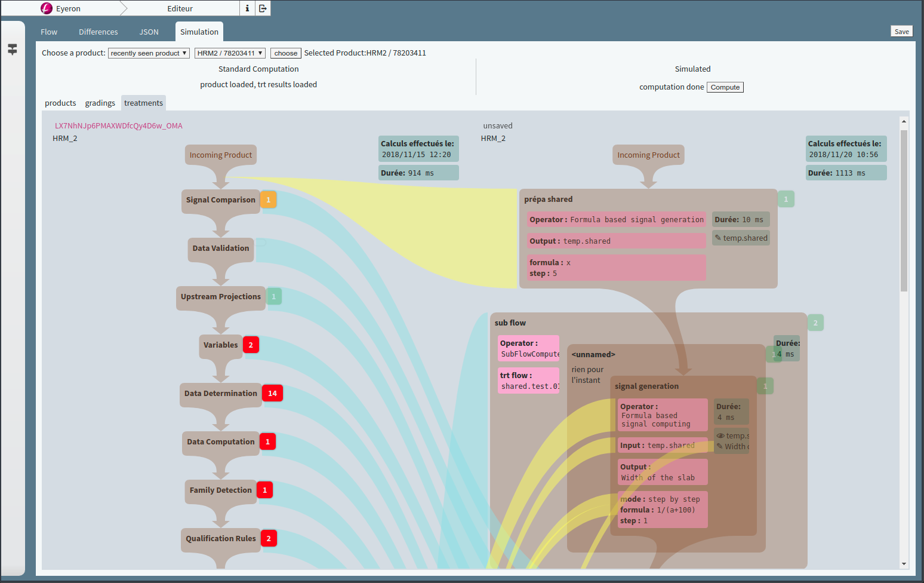The height and width of the screenshot is (583, 924).
Task: Click the Durée 914 ms box
Action: click(x=418, y=173)
